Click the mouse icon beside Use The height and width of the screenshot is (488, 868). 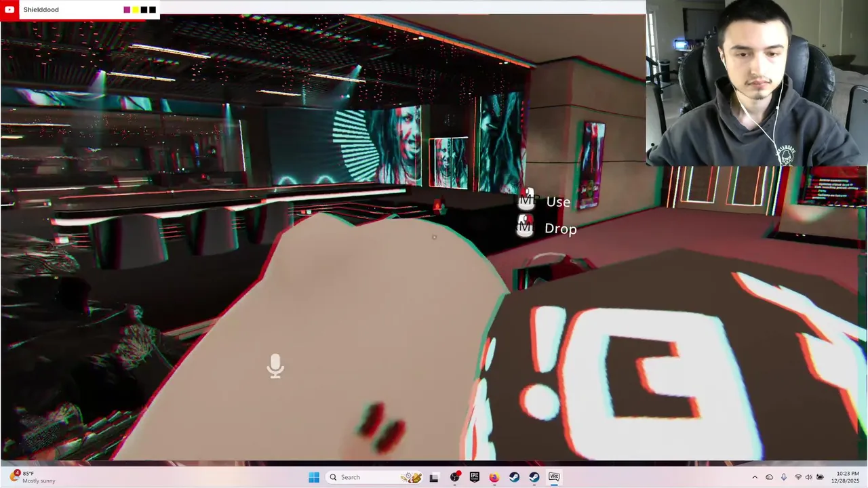[527, 199]
